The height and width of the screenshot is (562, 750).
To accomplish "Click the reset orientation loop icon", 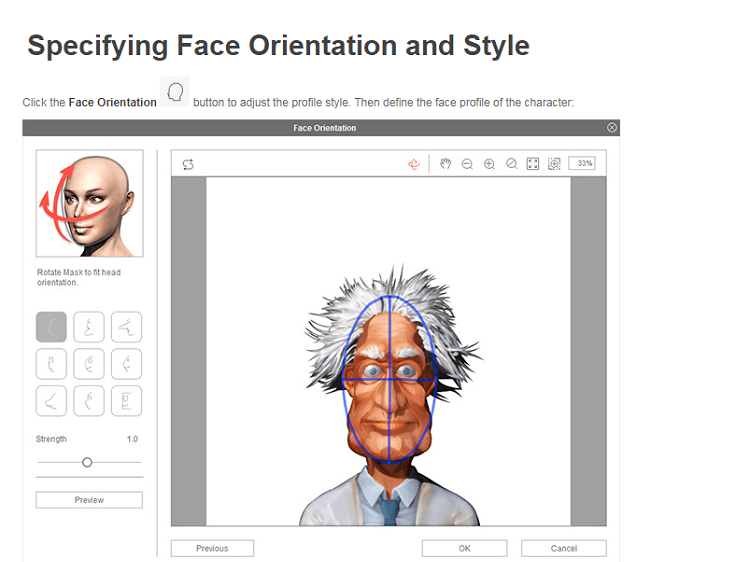I will pyautogui.click(x=188, y=164).
